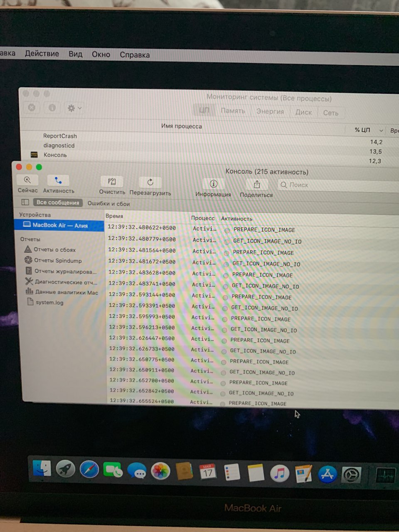The image size is (399, 532).
Task: Select the log row at 12:39:32.480622+0500
Action: coord(251,229)
